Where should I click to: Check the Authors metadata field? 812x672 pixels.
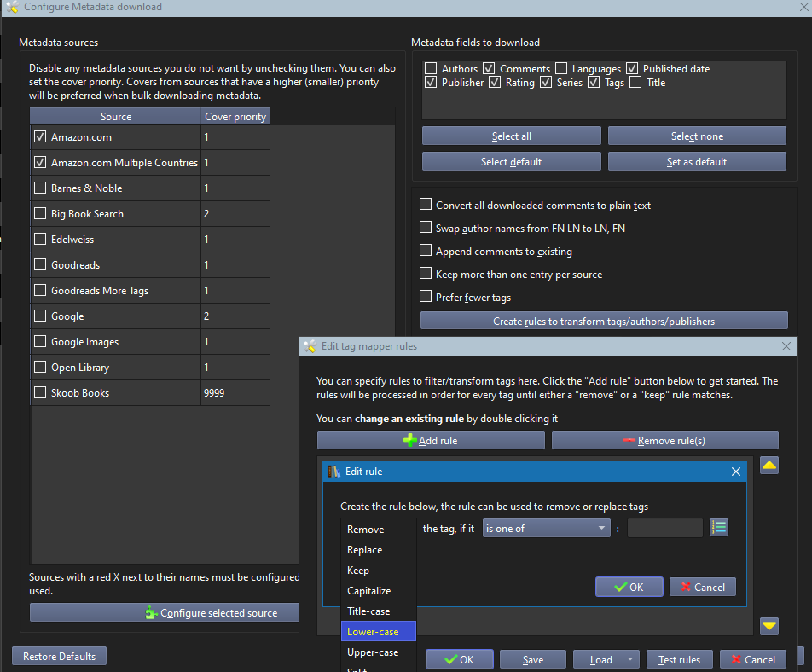(431, 68)
